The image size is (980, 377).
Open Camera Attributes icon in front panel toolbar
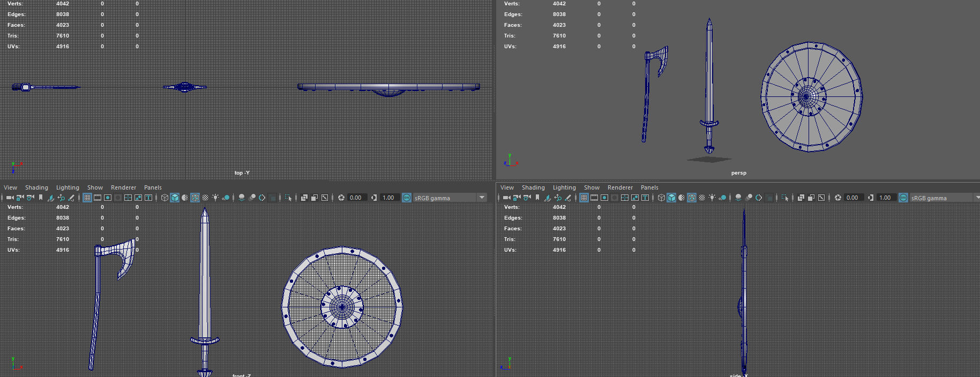click(x=30, y=198)
